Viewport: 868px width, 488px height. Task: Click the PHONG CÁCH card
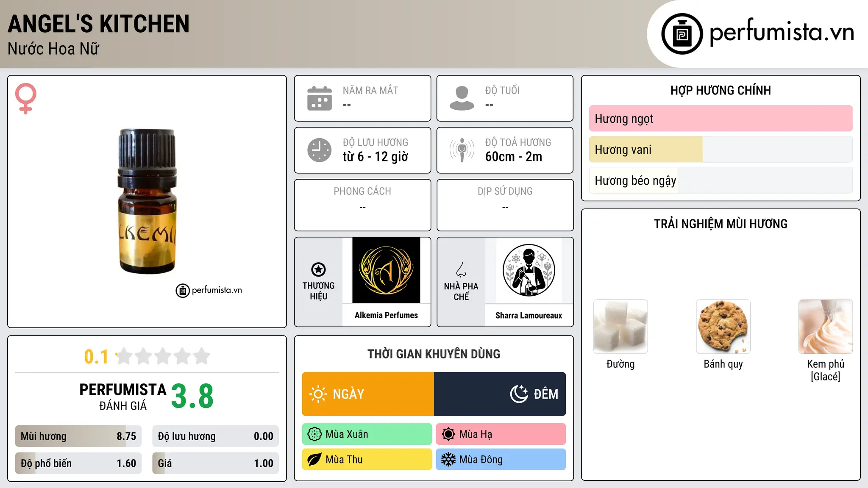tap(363, 205)
